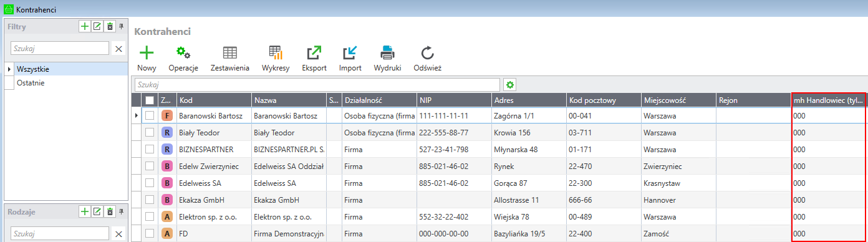868x242 pixels.
Task: Click the Import icon
Action: (350, 53)
